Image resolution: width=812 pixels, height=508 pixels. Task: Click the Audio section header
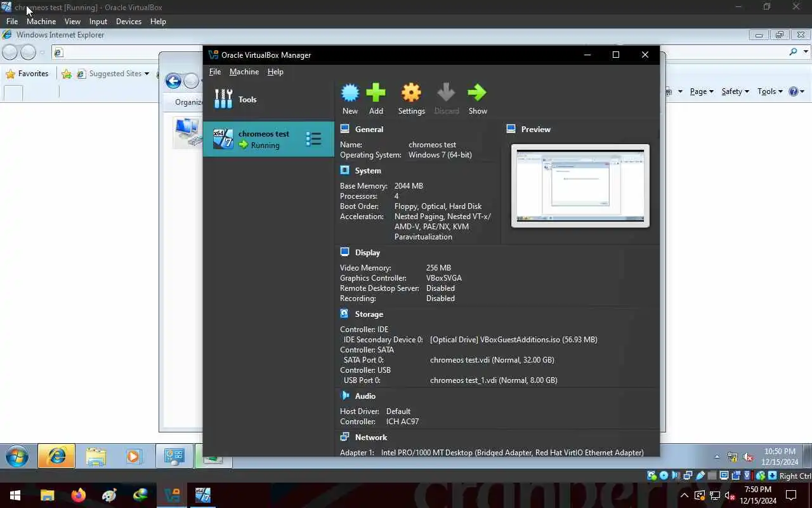click(x=365, y=396)
